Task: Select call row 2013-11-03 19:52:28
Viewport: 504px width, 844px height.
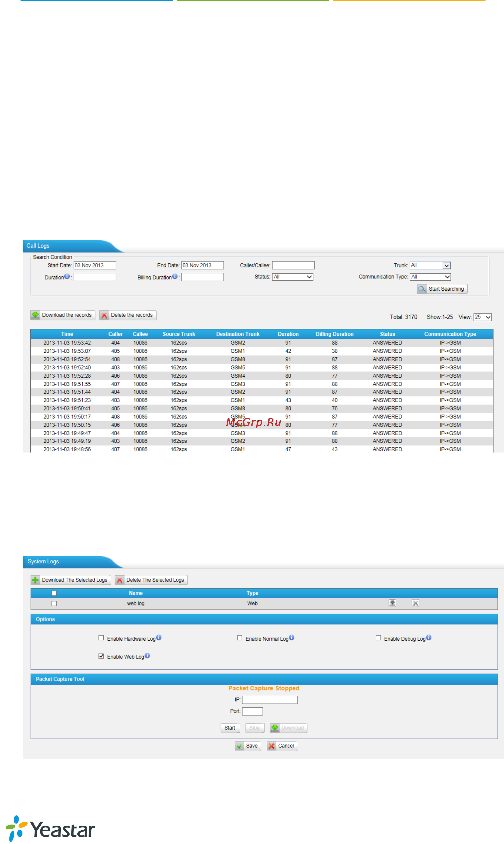Action: 262,376
